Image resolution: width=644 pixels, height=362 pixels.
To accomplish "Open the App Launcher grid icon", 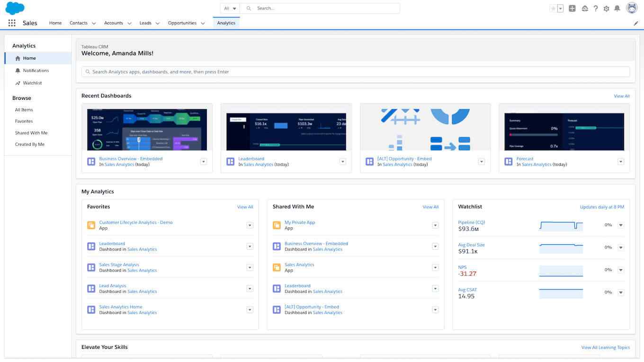I will coord(12,23).
